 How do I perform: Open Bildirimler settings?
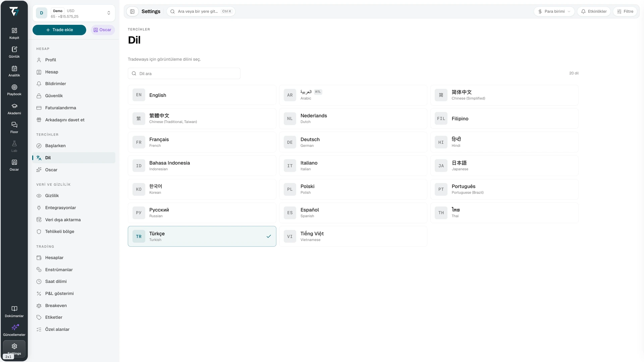coord(74,84)
